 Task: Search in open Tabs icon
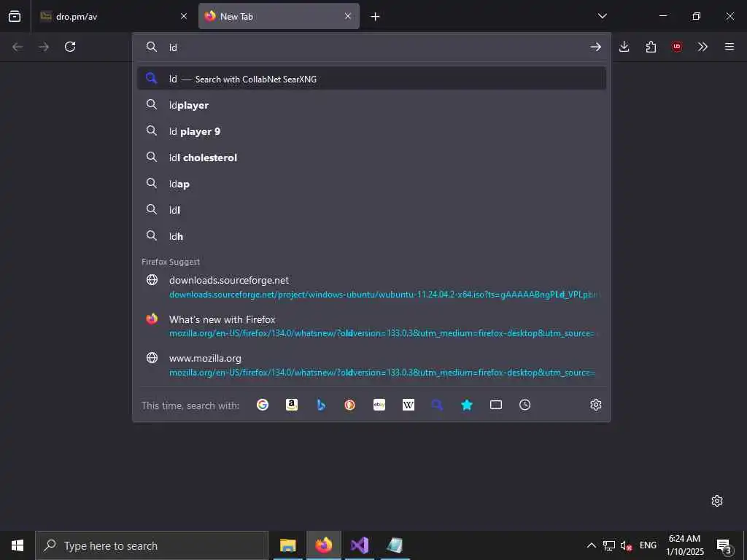496,405
